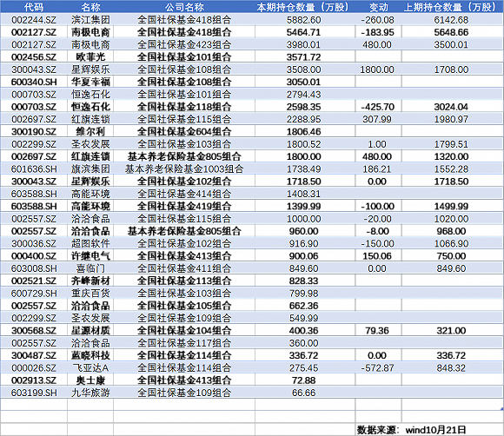Image resolution: width=504 pixels, height=436 pixels.
Task: Click the 星源材质 name cell
Action: [x=90, y=331]
